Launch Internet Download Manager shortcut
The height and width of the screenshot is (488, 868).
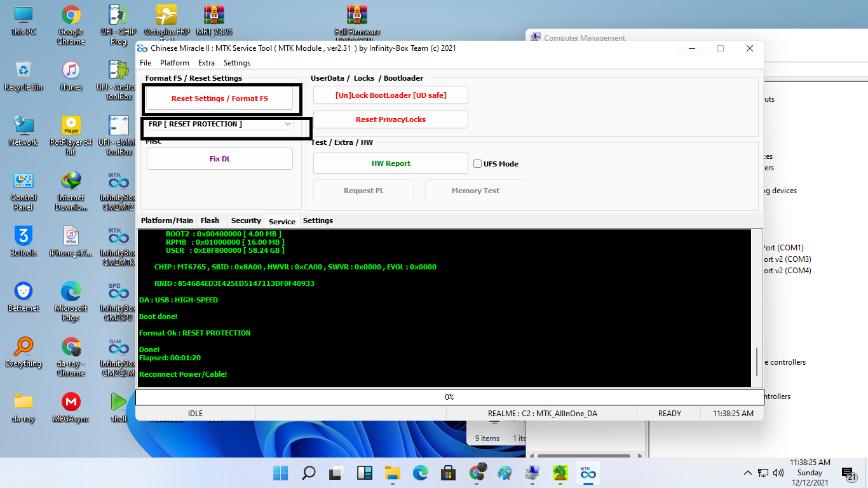click(x=71, y=191)
